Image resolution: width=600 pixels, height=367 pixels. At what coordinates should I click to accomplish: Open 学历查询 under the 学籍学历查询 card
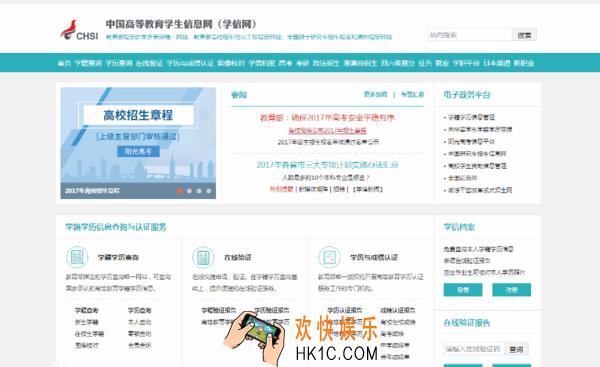pyautogui.click(x=140, y=310)
